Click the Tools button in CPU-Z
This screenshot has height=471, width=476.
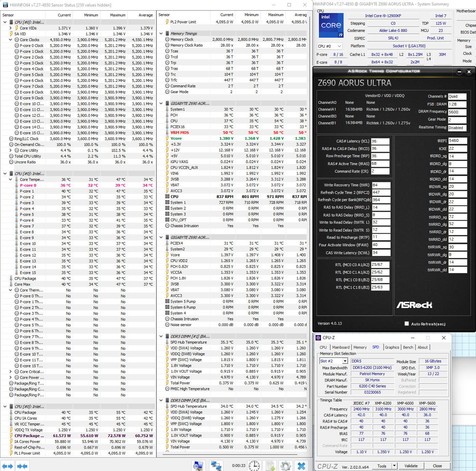pos(382,466)
